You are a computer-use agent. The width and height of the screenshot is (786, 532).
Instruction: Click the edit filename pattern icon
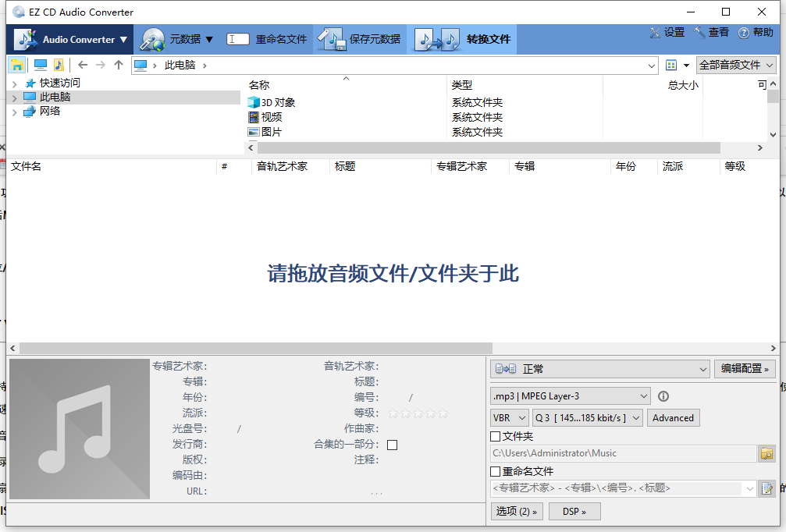point(766,488)
